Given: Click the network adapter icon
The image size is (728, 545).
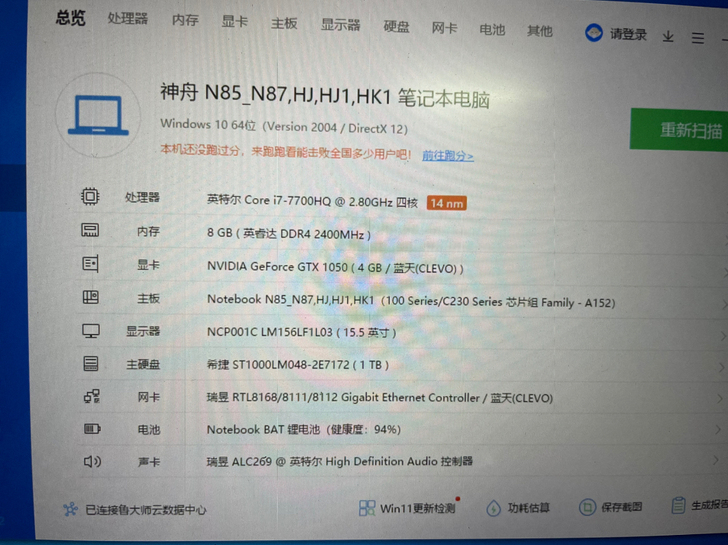Looking at the screenshot, I should (91, 396).
